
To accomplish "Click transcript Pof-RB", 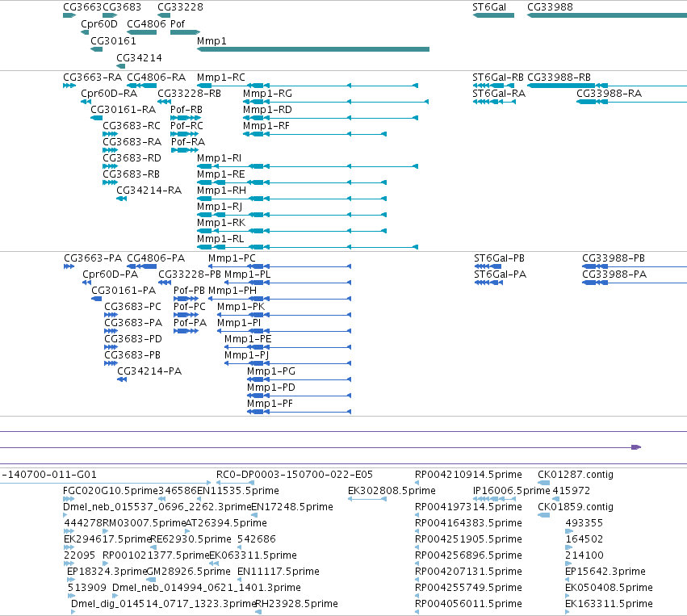I will coord(186,118).
